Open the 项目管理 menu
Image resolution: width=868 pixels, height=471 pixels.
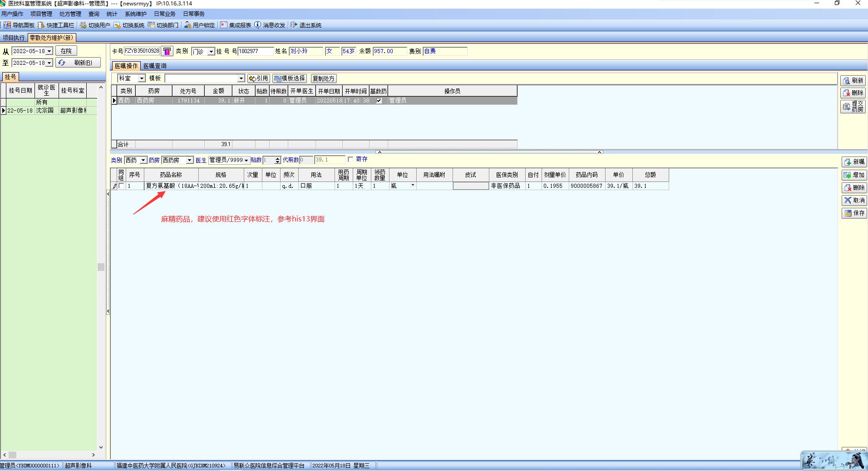click(41, 14)
